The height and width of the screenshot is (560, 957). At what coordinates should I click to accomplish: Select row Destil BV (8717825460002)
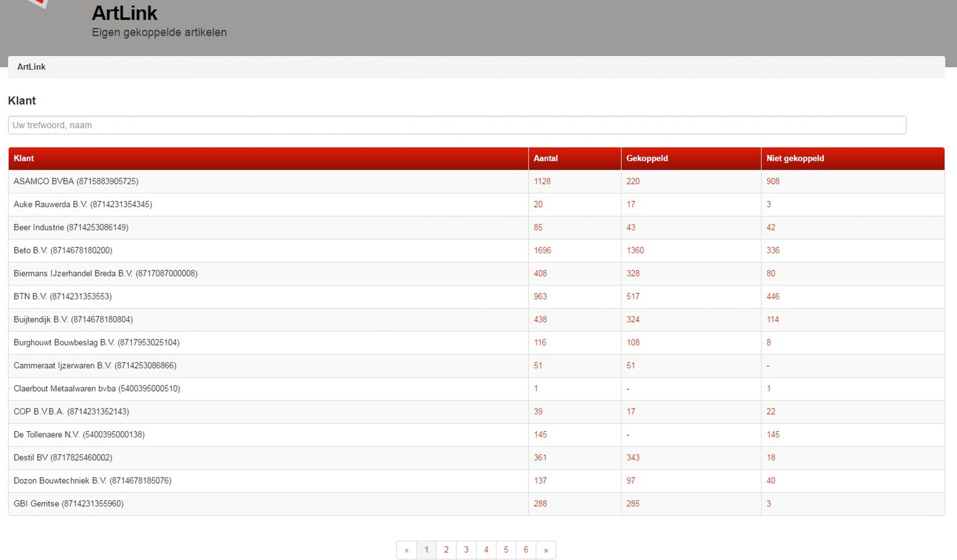pyautogui.click(x=476, y=458)
